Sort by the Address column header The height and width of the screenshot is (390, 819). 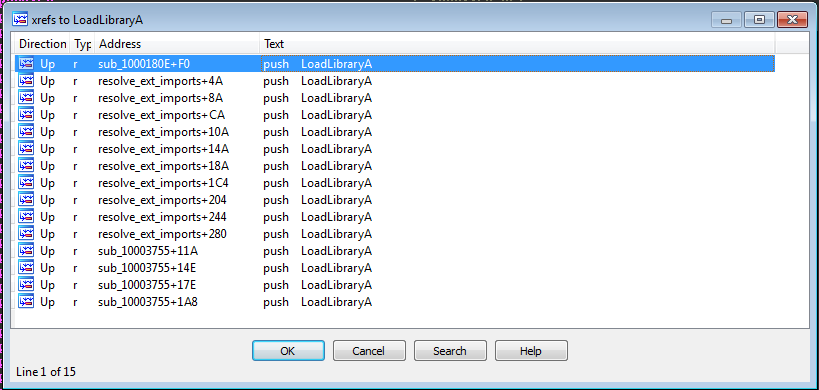[177, 44]
